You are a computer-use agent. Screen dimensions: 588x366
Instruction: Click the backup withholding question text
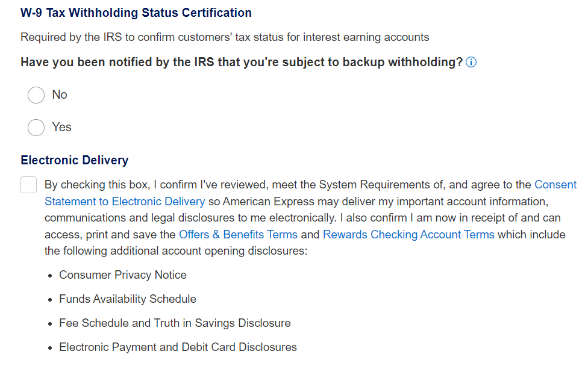(241, 63)
